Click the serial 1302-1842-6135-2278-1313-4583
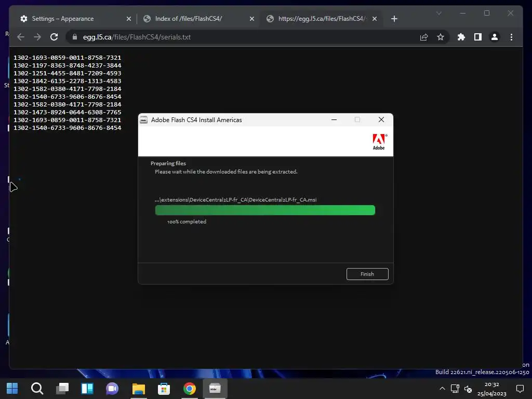Screen dimensions: 532x399 67,81
